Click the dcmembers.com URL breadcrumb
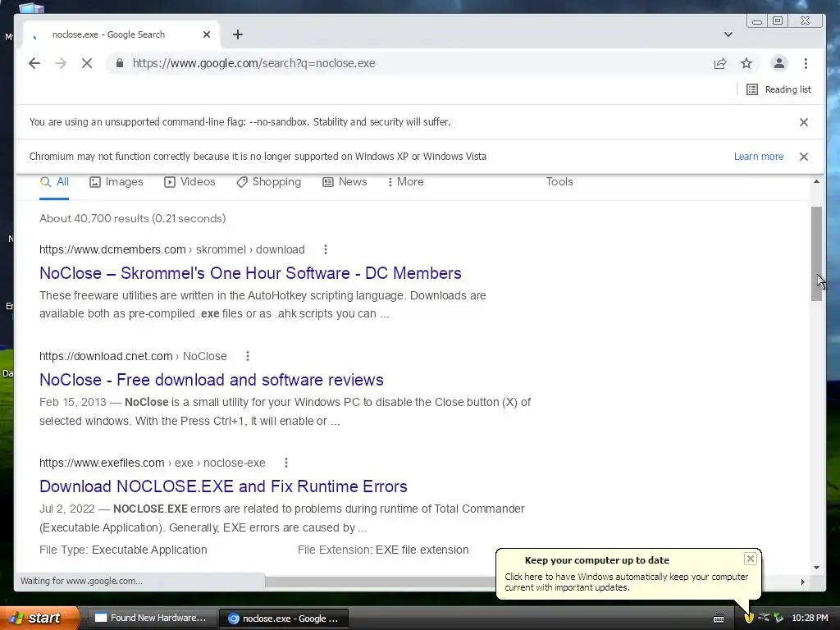Image resolution: width=840 pixels, height=630 pixels. [172, 249]
